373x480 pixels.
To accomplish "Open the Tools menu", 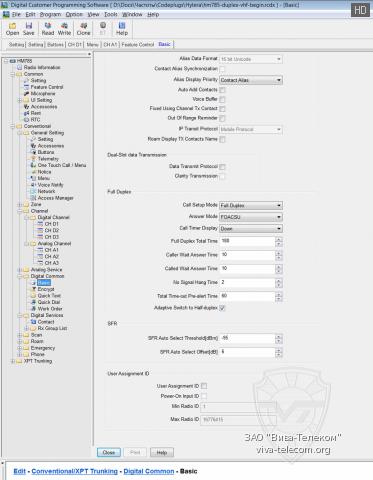I will 111,15.
